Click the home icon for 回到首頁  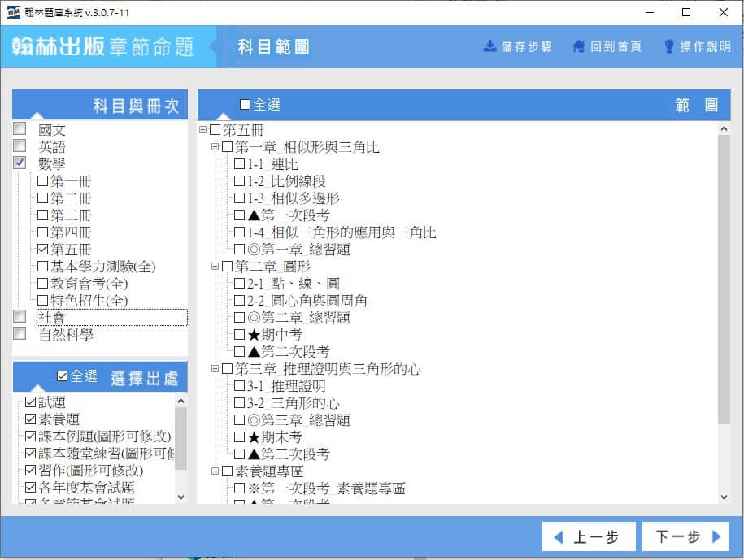coord(578,46)
